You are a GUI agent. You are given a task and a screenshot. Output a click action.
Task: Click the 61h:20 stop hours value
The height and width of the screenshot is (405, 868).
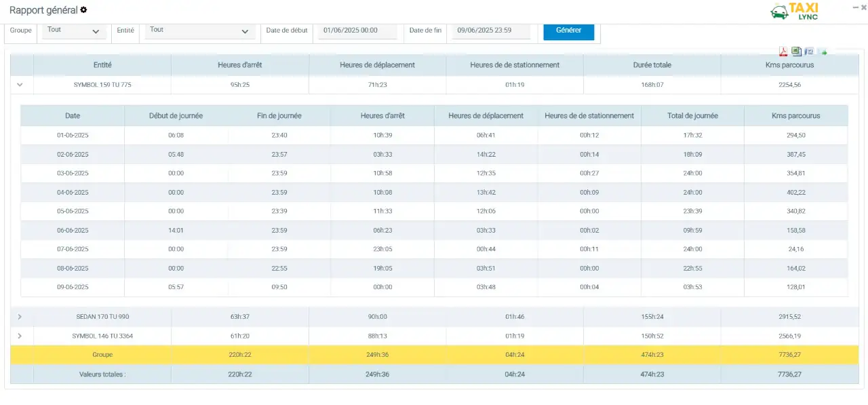click(240, 336)
